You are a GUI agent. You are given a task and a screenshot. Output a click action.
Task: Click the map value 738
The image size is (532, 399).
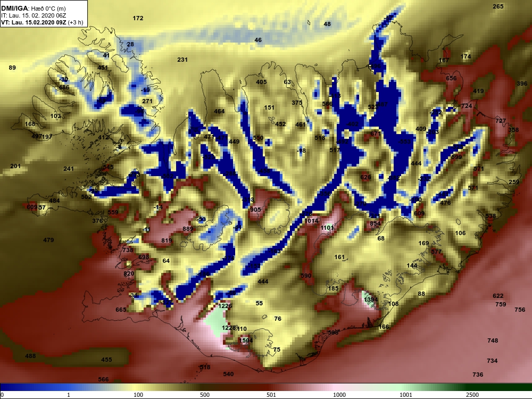coord(128,251)
